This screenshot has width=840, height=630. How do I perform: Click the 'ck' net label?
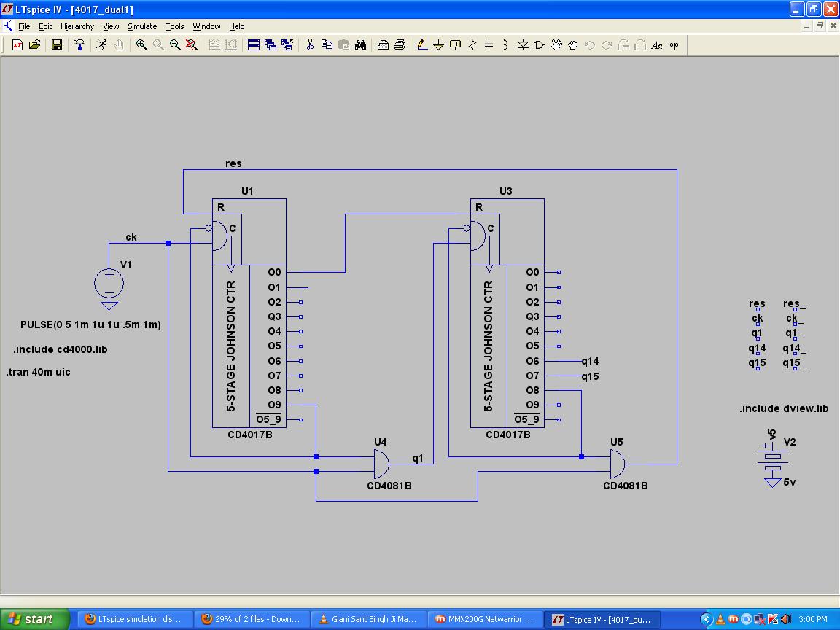point(131,237)
